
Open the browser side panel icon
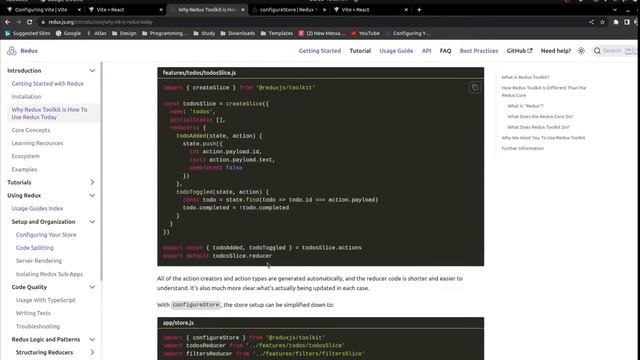(x=627, y=22)
